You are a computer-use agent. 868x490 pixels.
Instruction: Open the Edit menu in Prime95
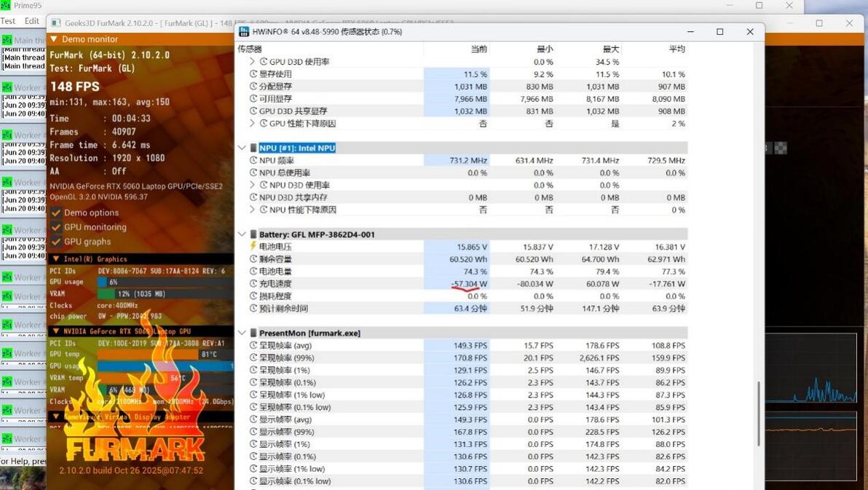(31, 21)
